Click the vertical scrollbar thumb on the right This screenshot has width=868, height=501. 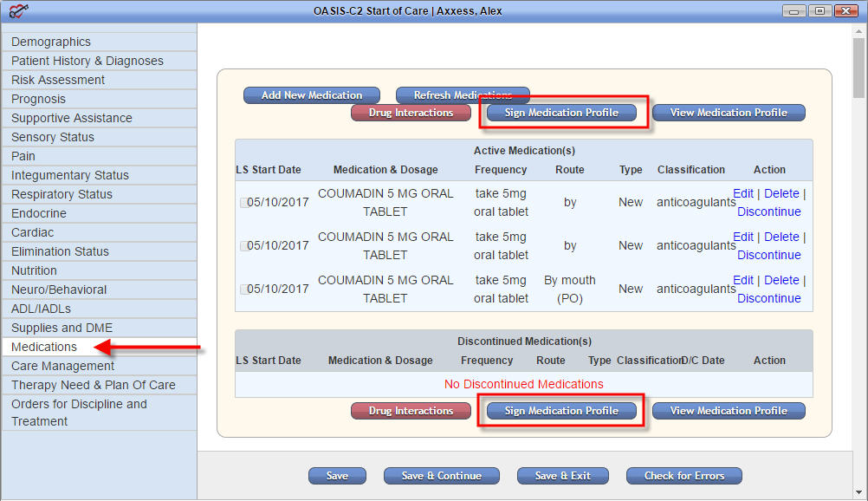858,69
